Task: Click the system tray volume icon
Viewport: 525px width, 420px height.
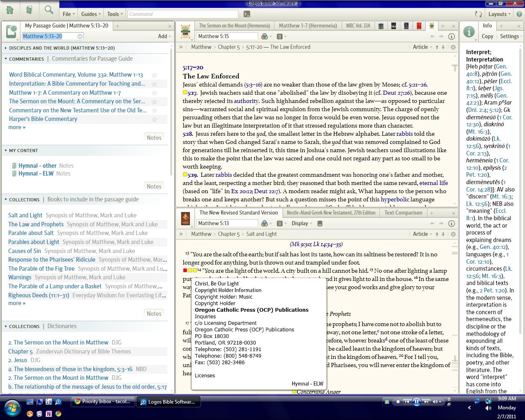Action: coord(488,408)
